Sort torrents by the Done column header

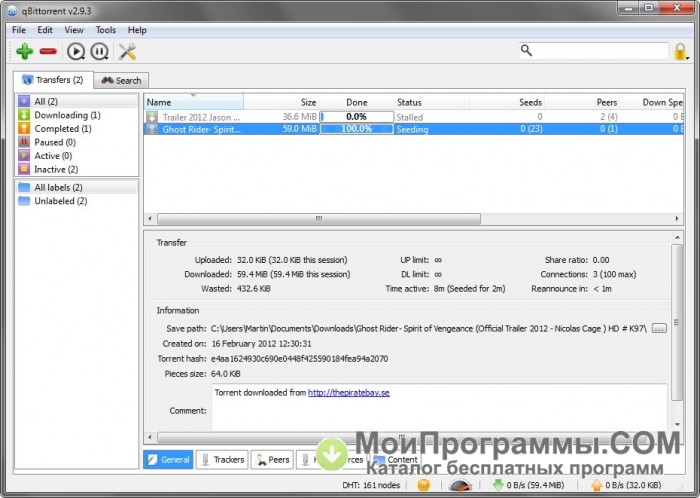click(356, 102)
